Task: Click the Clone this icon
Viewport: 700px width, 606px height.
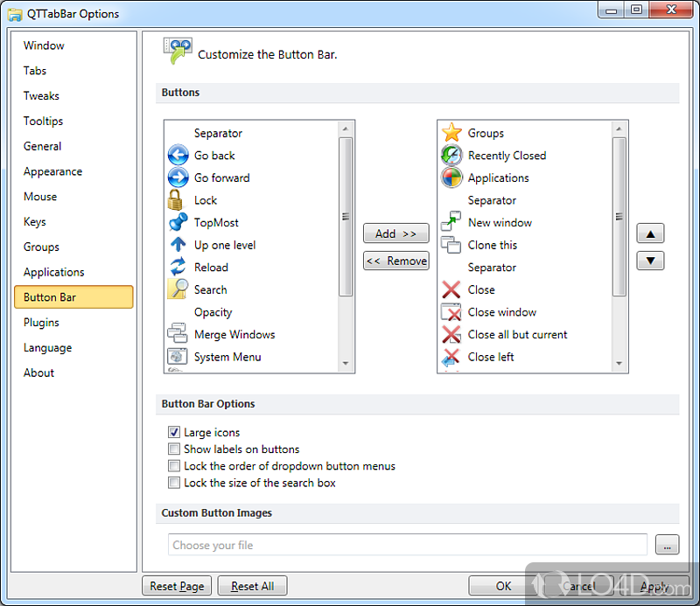Action: click(x=451, y=245)
